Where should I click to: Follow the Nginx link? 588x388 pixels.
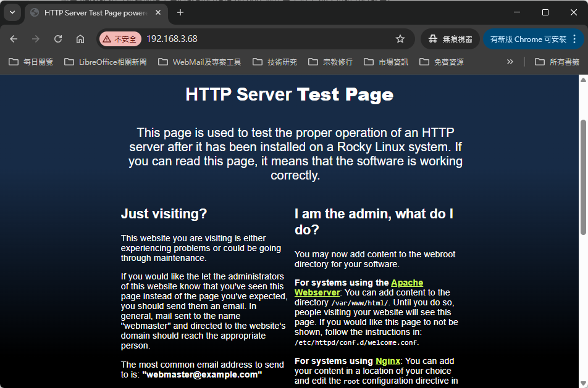click(x=388, y=361)
